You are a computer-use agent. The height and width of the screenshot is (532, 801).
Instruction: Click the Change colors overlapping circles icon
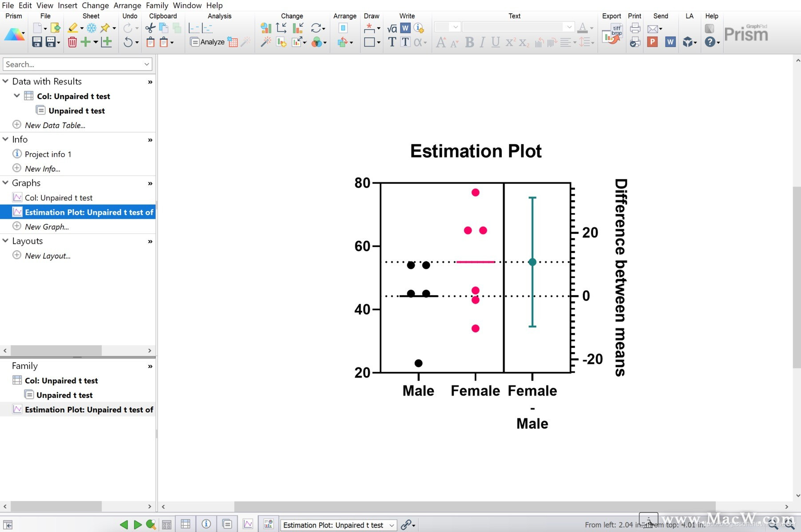(317, 42)
